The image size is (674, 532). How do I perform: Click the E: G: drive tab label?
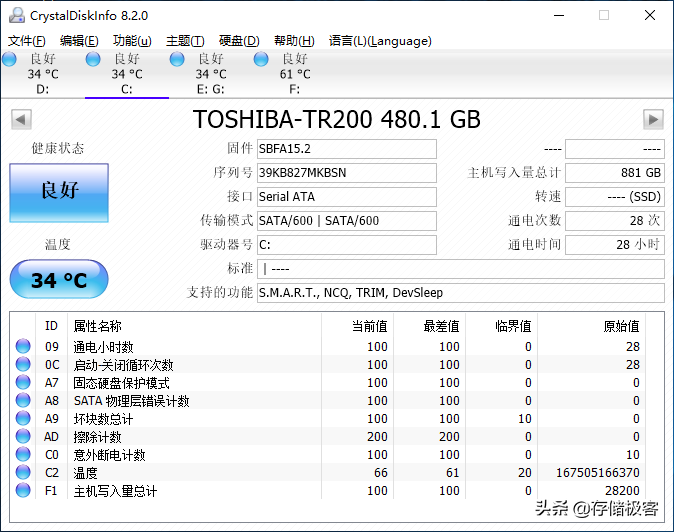click(x=211, y=89)
